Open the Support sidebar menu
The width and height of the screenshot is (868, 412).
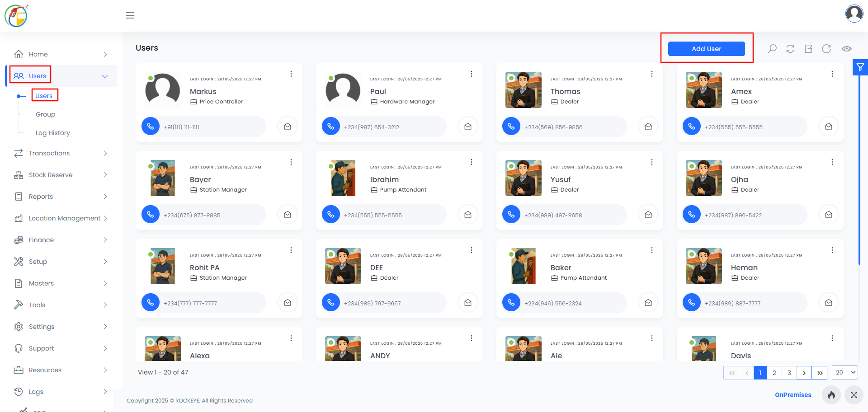pyautogui.click(x=61, y=348)
